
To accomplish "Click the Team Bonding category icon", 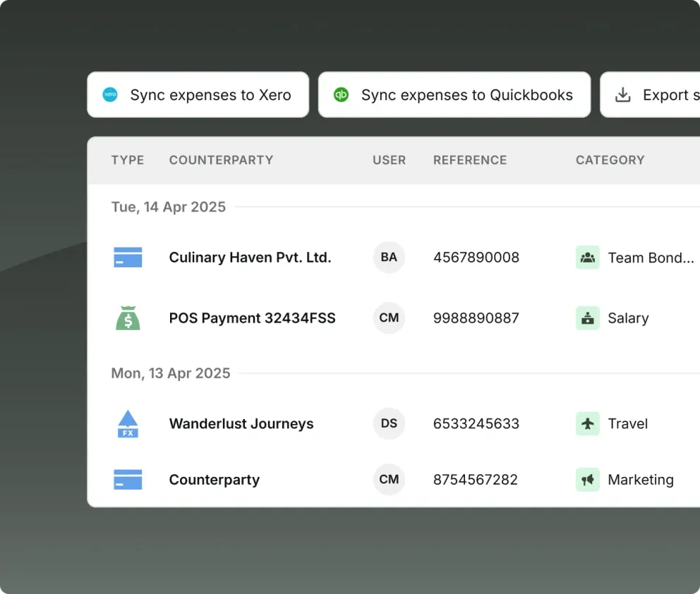I will 588,257.
